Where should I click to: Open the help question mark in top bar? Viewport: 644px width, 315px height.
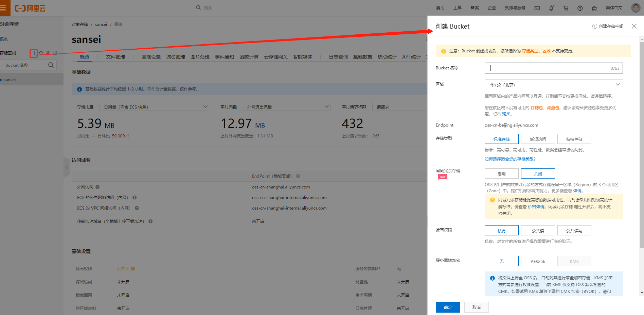click(x=580, y=8)
